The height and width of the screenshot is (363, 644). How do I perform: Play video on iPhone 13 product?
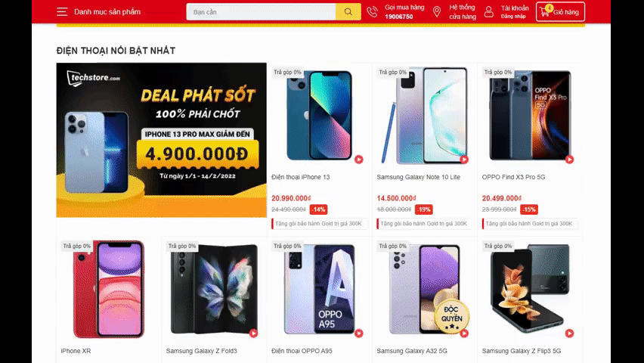359,160
